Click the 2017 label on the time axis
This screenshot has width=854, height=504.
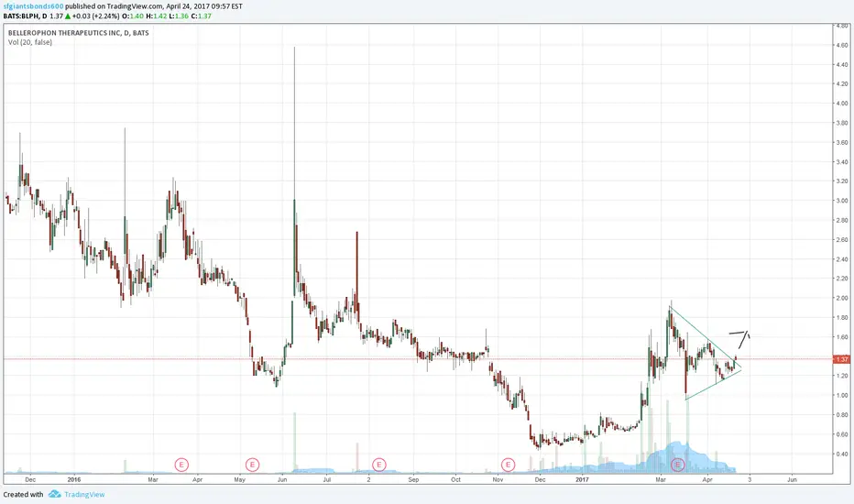coord(582,480)
